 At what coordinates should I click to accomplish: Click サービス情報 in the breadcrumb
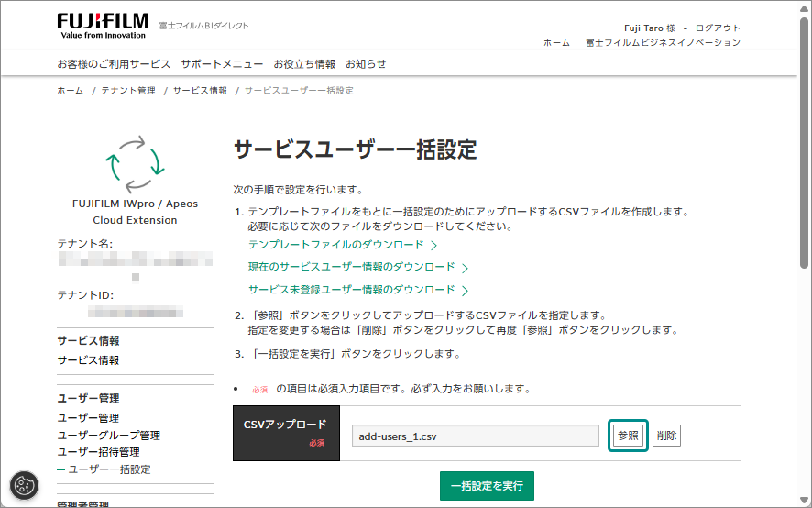point(200,91)
